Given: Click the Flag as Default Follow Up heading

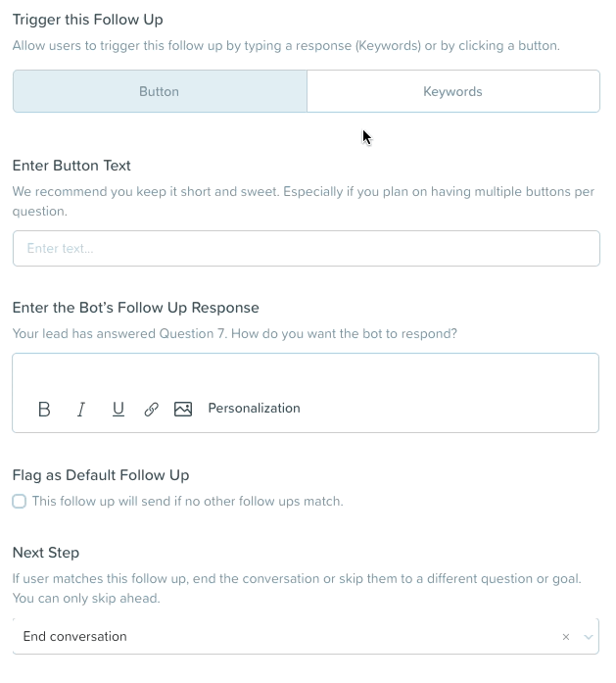Looking at the screenshot, I should click(x=101, y=475).
